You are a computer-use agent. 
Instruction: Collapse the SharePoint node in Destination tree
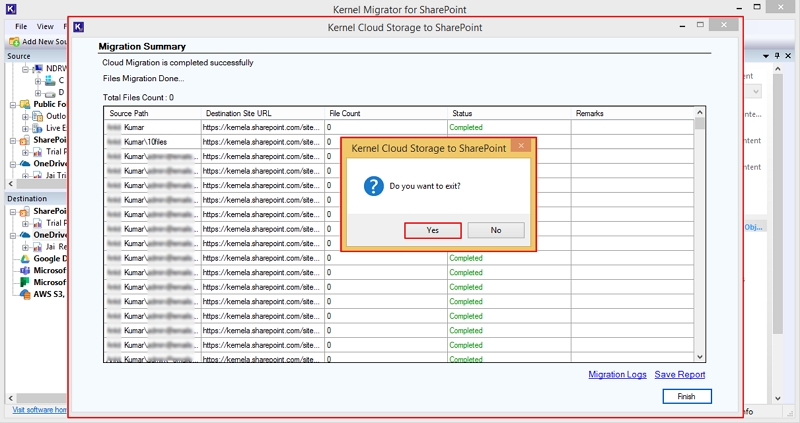[x=13, y=212]
